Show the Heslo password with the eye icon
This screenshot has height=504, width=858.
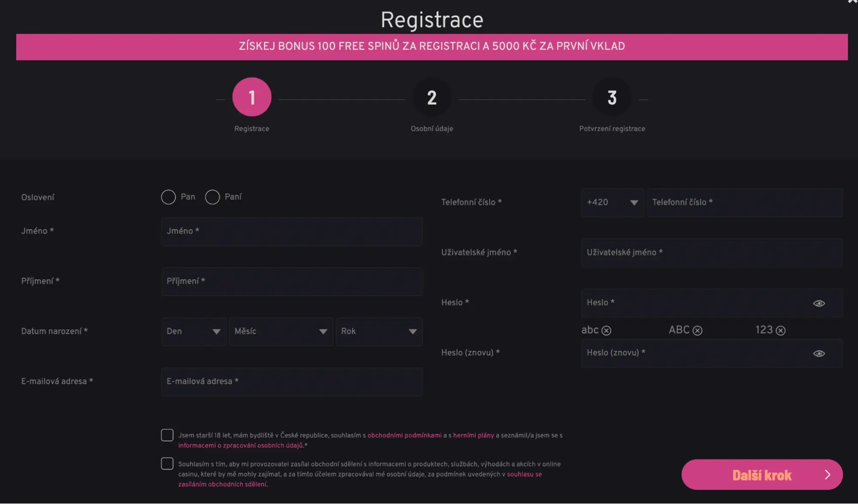819,303
